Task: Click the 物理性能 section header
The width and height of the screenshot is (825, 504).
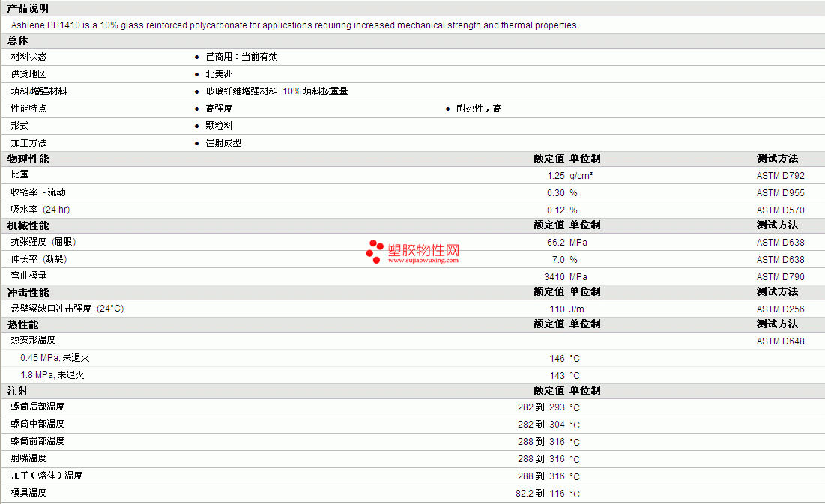Action: pos(28,159)
